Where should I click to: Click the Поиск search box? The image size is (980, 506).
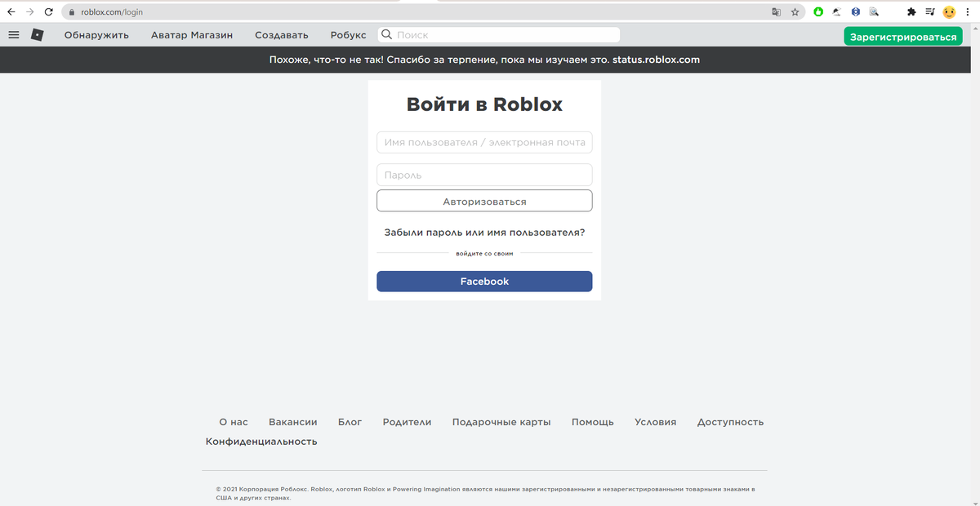click(498, 35)
